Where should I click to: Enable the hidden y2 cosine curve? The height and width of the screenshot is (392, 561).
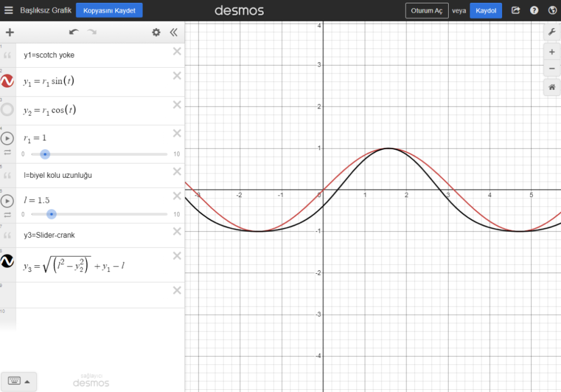8,110
